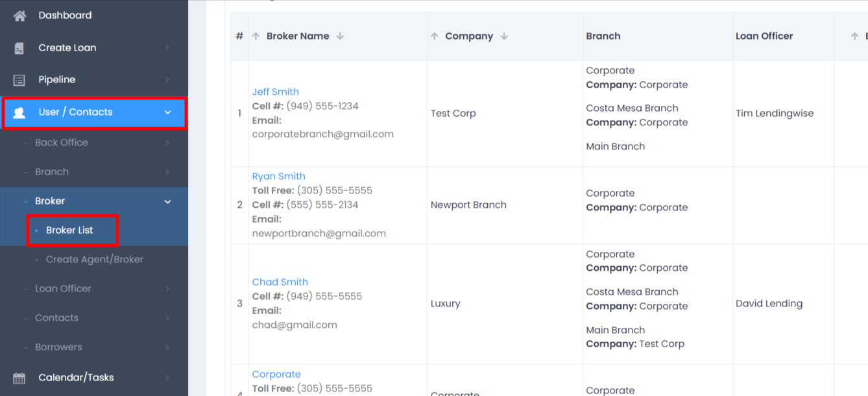This screenshot has height=396, width=868.
Task: Click the Create Loan document icon
Action: click(19, 48)
